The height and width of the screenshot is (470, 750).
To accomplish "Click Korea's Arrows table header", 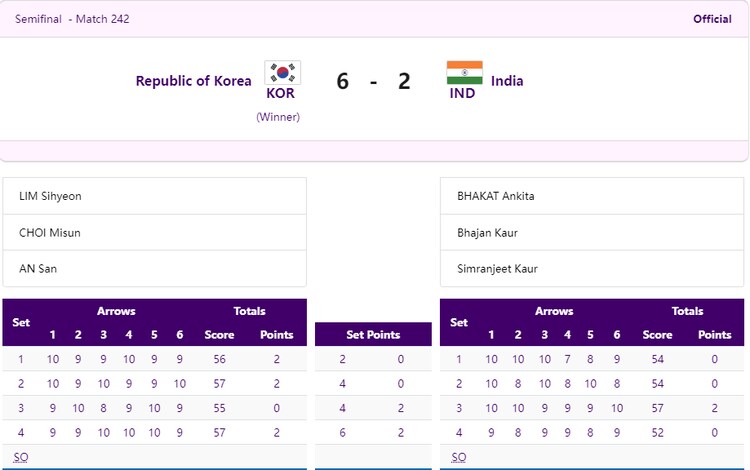I will 116,311.
